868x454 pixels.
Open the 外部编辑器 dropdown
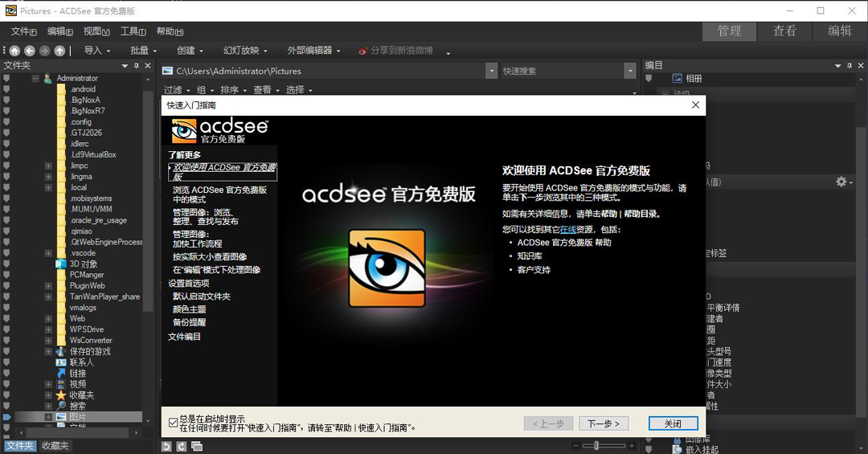[x=313, y=51]
